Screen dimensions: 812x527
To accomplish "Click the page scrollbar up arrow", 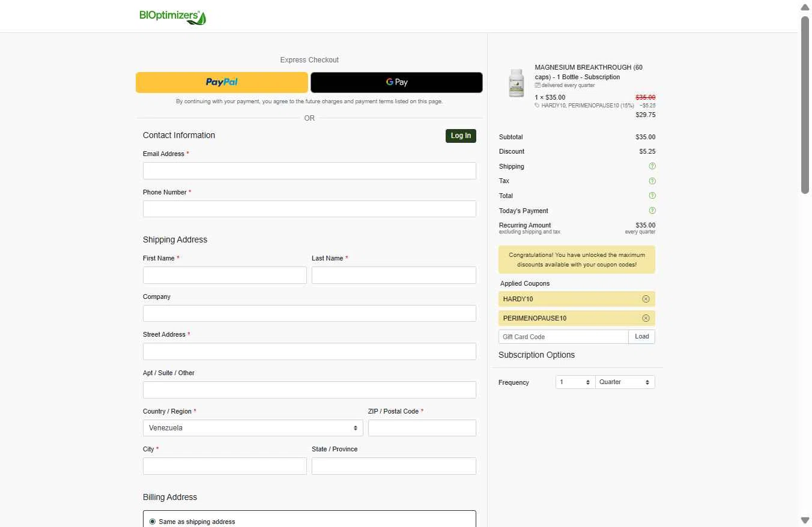I will [x=805, y=7].
